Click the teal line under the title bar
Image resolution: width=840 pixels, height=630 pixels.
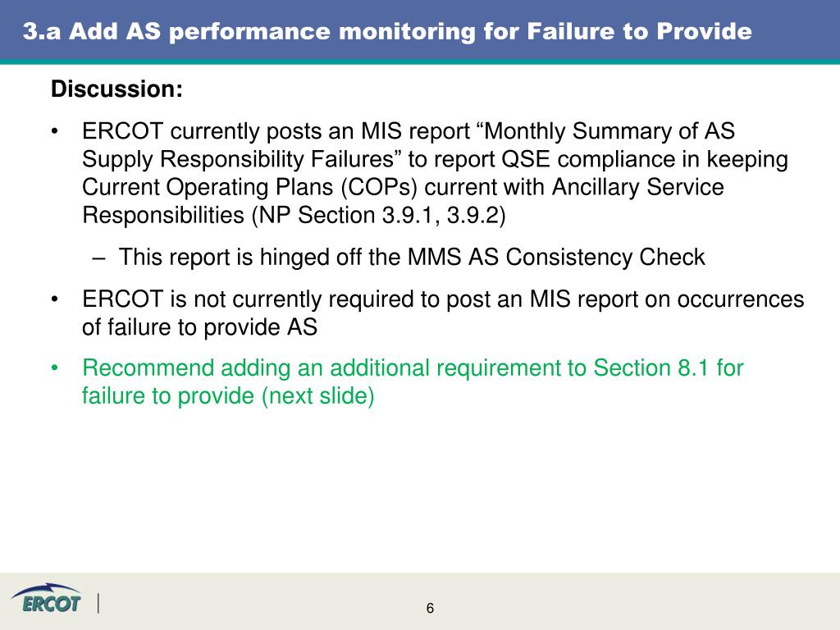point(420,62)
